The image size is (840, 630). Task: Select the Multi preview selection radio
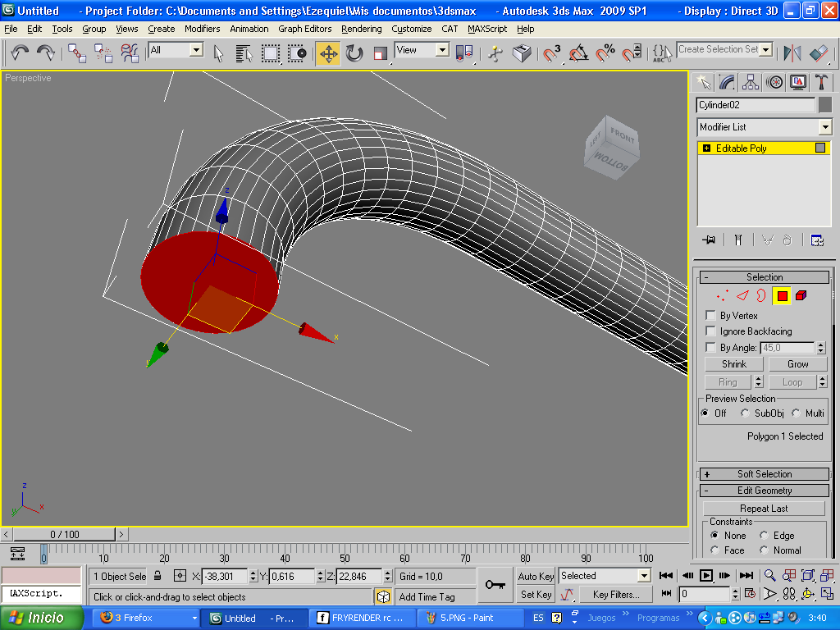coord(796,413)
